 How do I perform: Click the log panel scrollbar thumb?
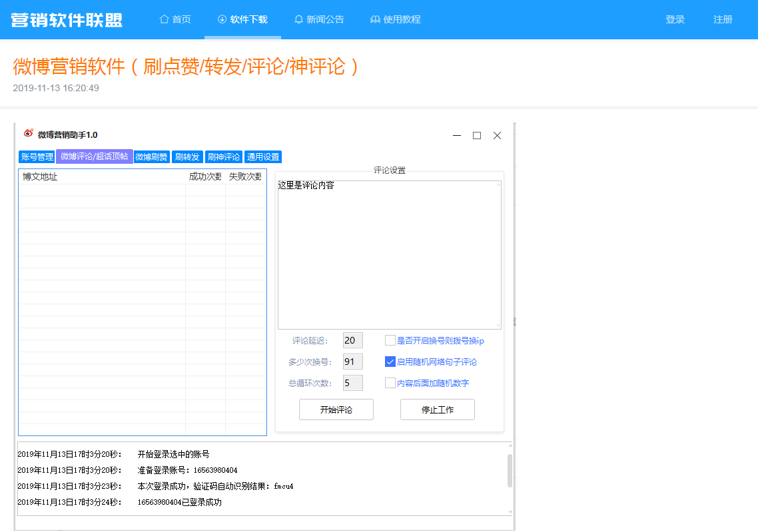coord(510,470)
